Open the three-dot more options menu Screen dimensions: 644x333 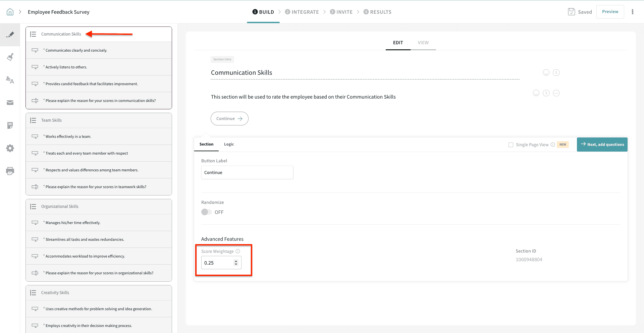[x=633, y=12]
